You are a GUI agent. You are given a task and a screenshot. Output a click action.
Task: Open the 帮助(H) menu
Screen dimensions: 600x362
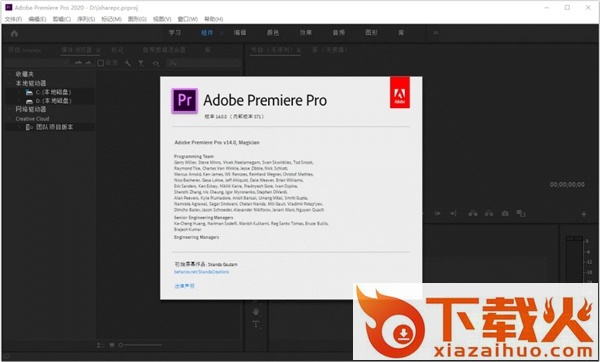pyautogui.click(x=214, y=19)
